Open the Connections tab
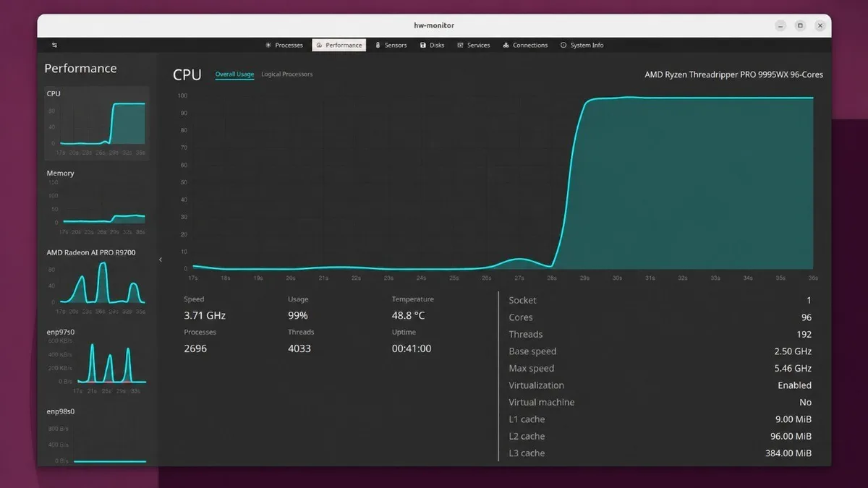This screenshot has width=868, height=488. [x=526, y=45]
